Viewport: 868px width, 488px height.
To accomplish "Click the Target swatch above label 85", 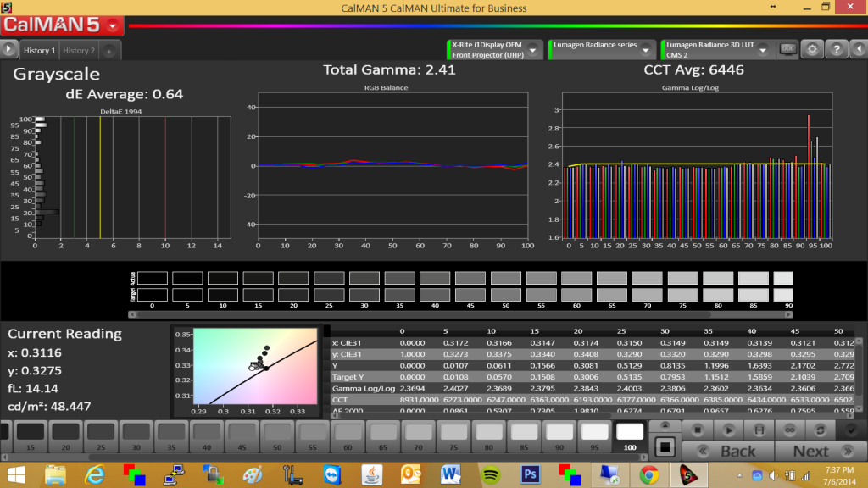I will 754,295.
